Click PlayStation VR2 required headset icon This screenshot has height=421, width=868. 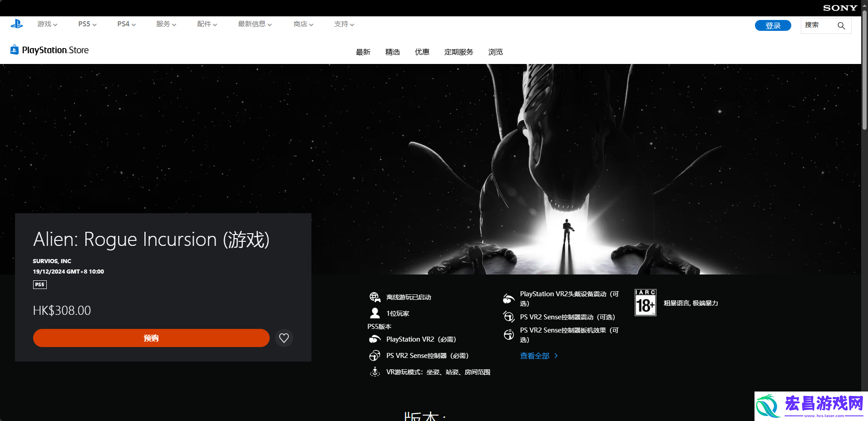pos(375,339)
